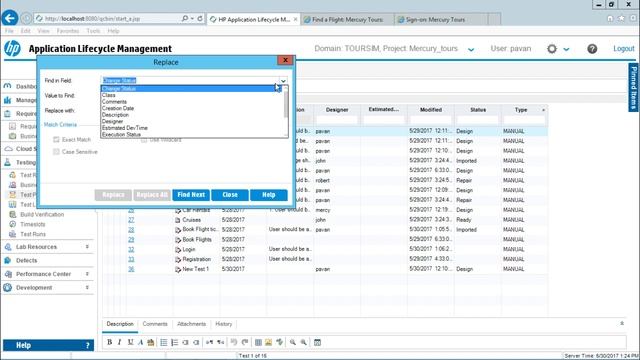Click the Help bar in sidebar

49,345
